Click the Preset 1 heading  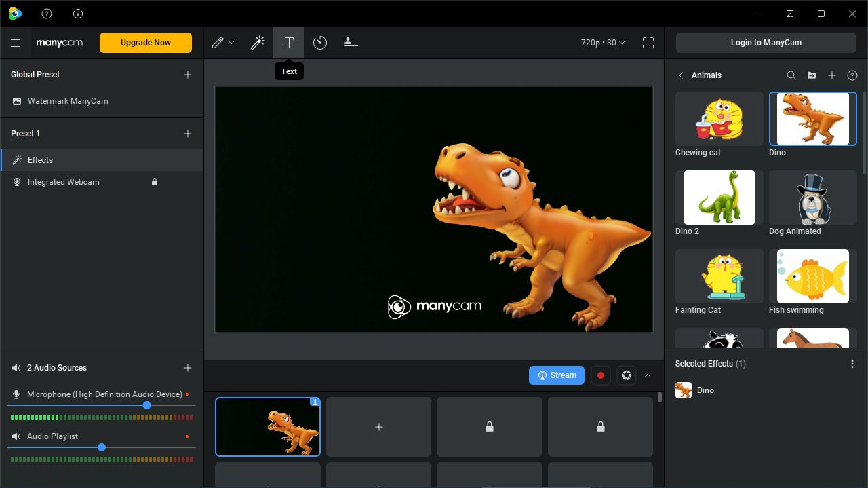coord(25,134)
